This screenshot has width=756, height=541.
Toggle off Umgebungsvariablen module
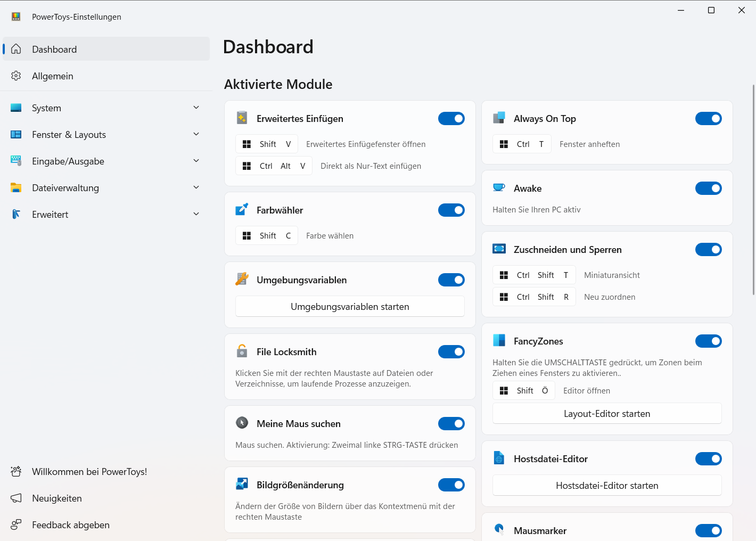pyautogui.click(x=451, y=280)
